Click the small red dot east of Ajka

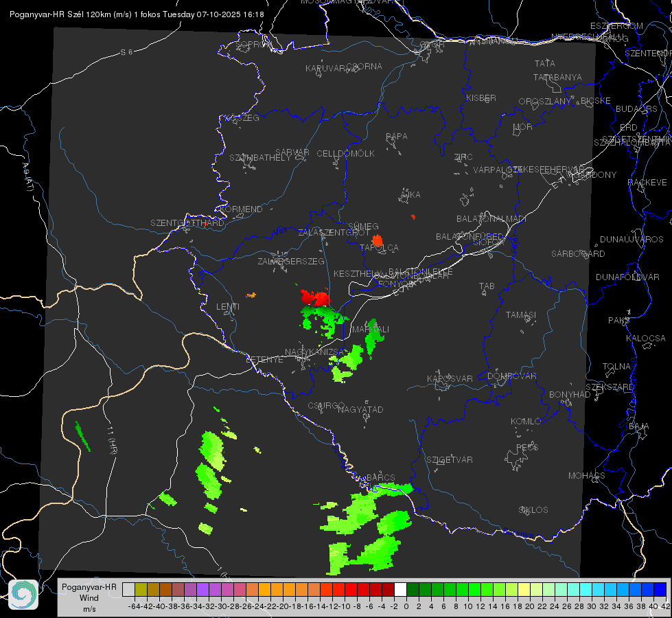[413, 217]
